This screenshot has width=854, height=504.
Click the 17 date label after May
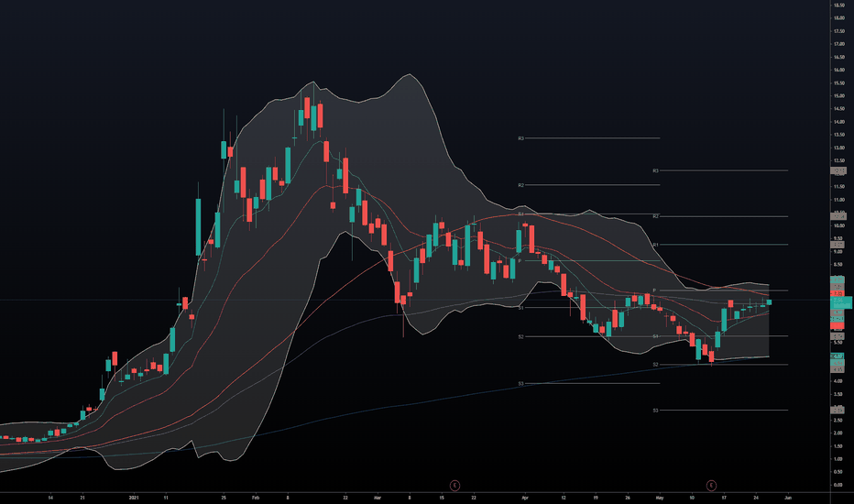pyautogui.click(x=724, y=498)
